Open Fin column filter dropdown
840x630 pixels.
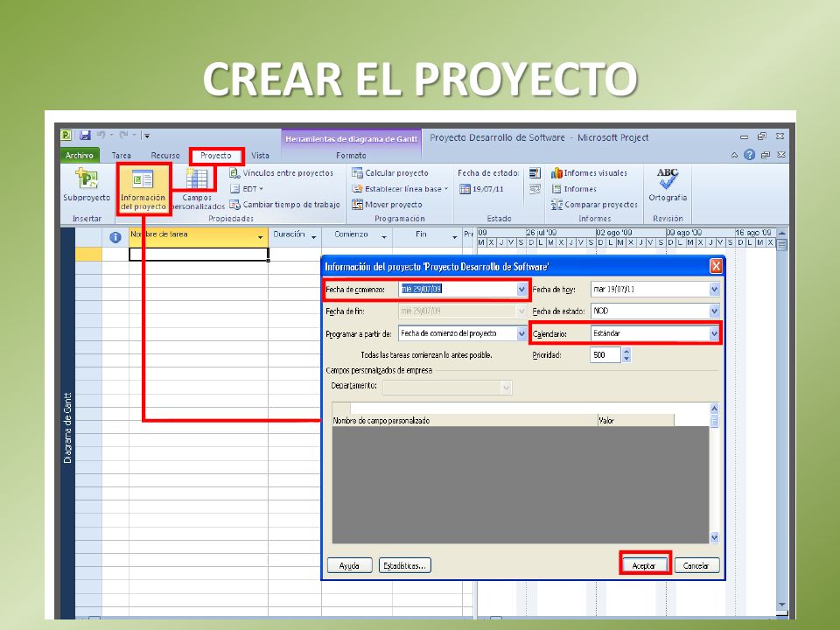[x=455, y=237]
